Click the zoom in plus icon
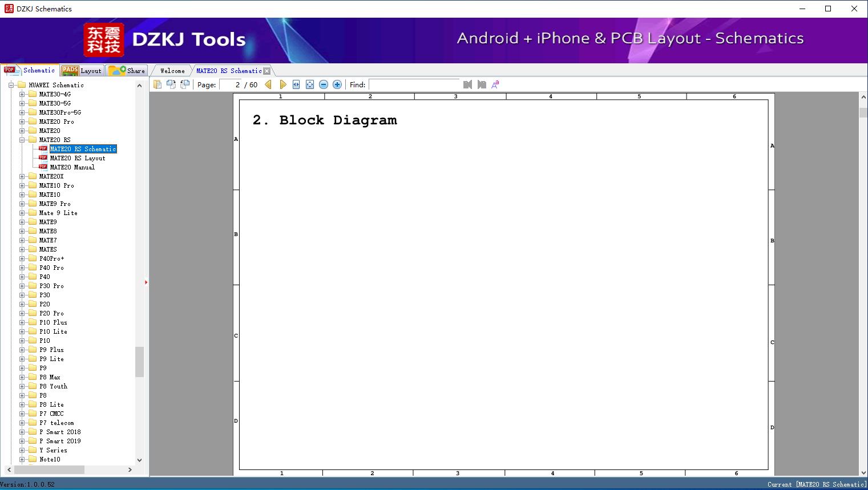This screenshot has width=868, height=490. [x=337, y=84]
